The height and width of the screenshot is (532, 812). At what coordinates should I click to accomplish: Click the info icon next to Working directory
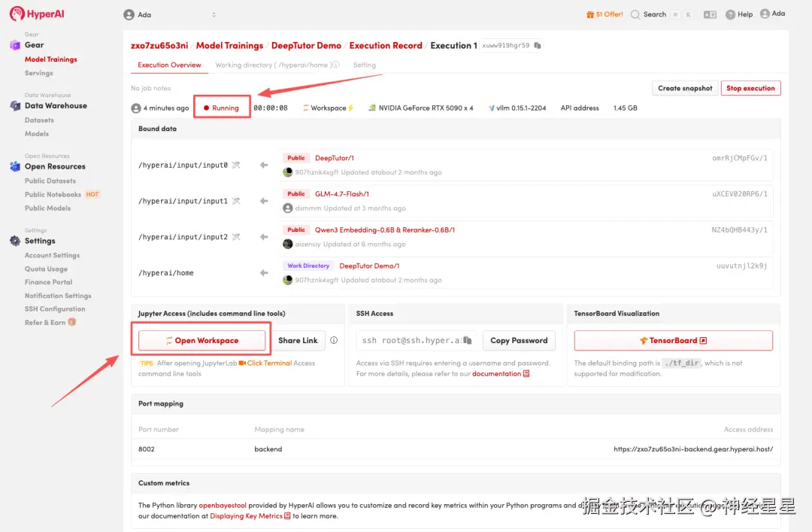click(x=335, y=65)
